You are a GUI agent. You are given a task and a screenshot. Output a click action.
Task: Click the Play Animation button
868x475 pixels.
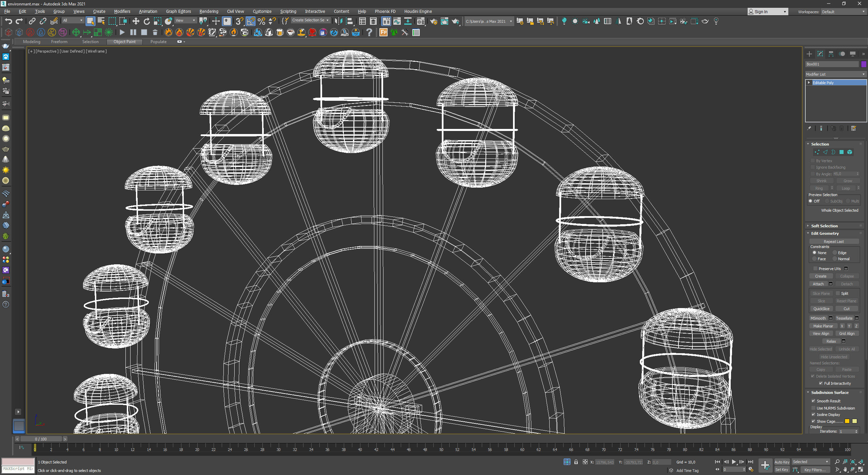734,462
